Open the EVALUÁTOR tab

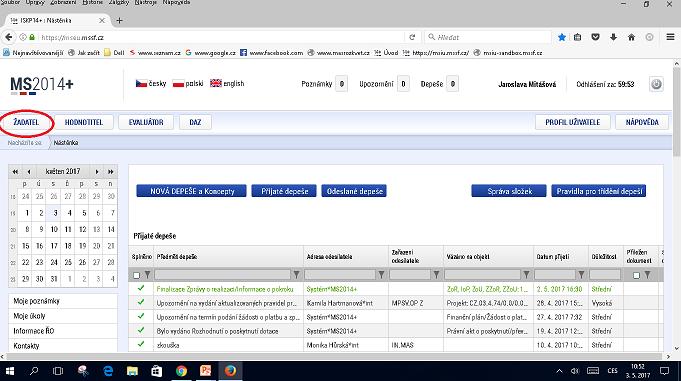click(146, 122)
